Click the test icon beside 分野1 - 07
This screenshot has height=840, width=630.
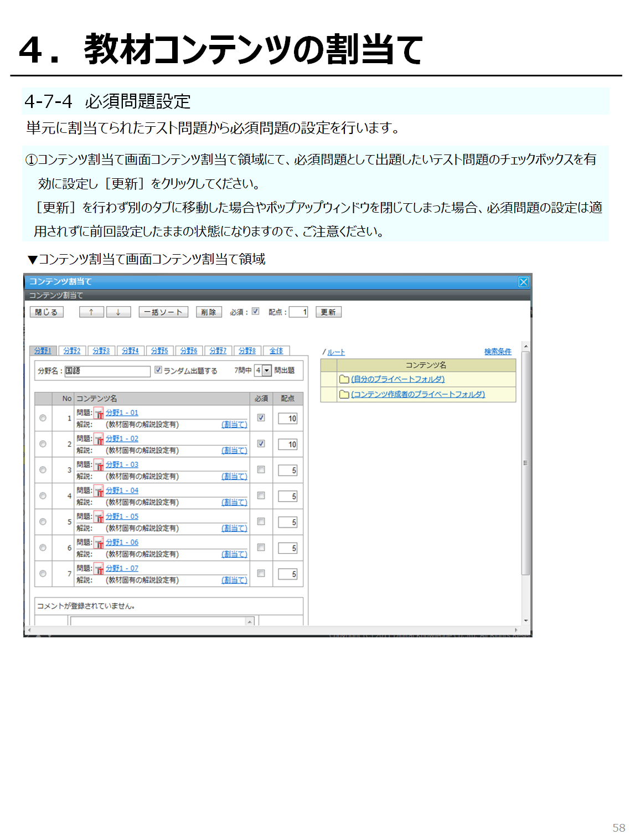[99, 569]
